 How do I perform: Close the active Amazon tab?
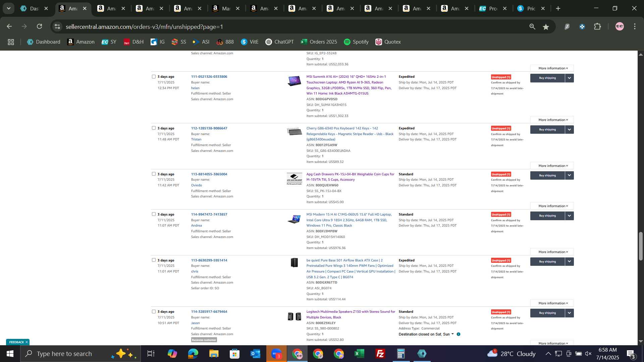tap(85, 9)
